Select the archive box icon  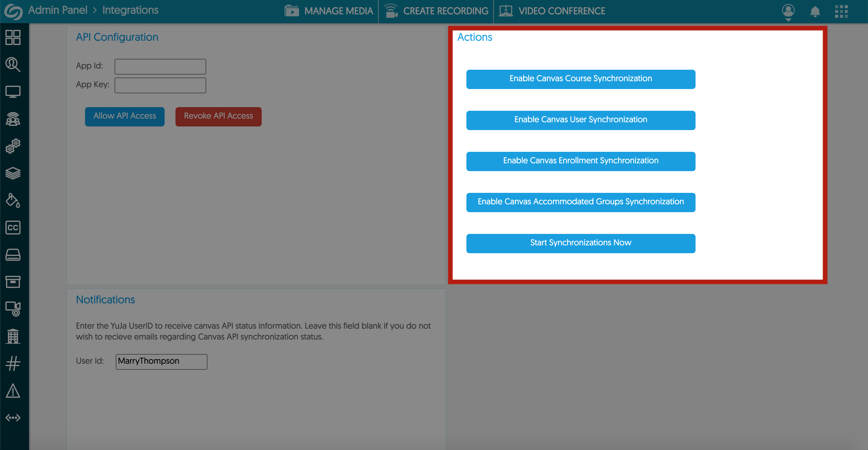13,282
